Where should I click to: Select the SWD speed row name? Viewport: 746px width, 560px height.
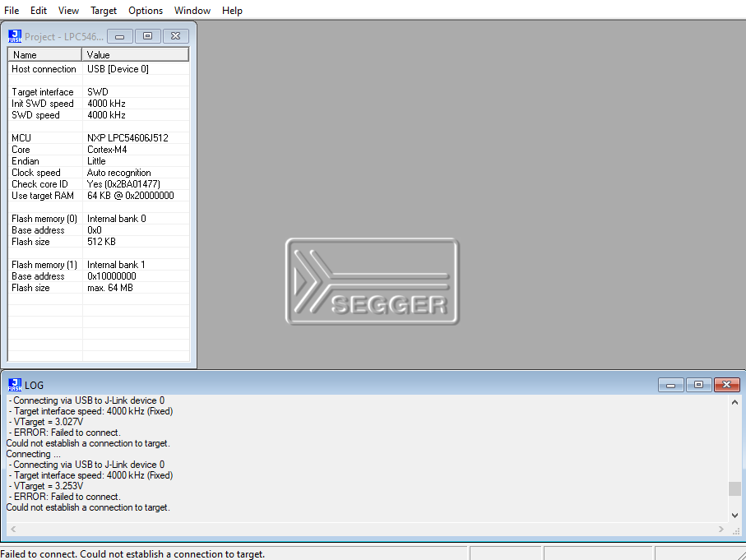pos(35,115)
